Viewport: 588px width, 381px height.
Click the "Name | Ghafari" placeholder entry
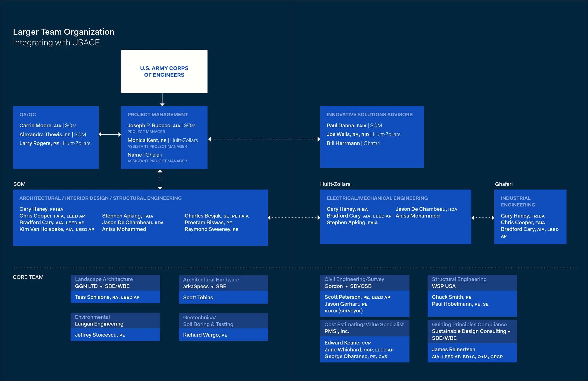(145, 155)
